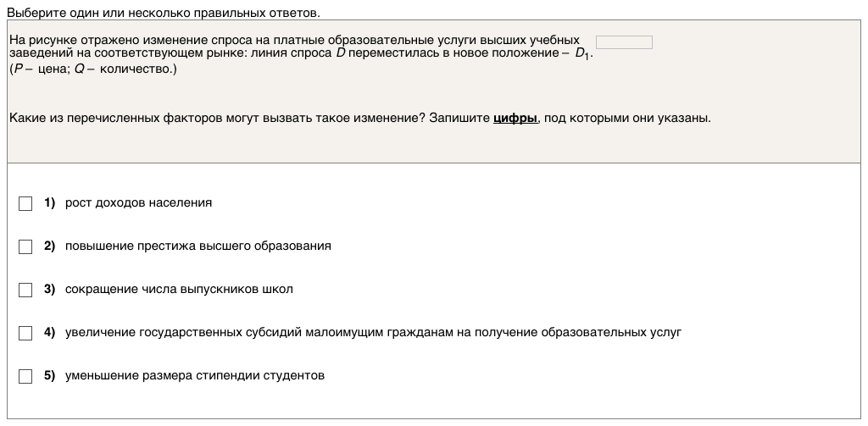Click the bold number "4)"
Screen dimensions: 868x426
point(49,333)
